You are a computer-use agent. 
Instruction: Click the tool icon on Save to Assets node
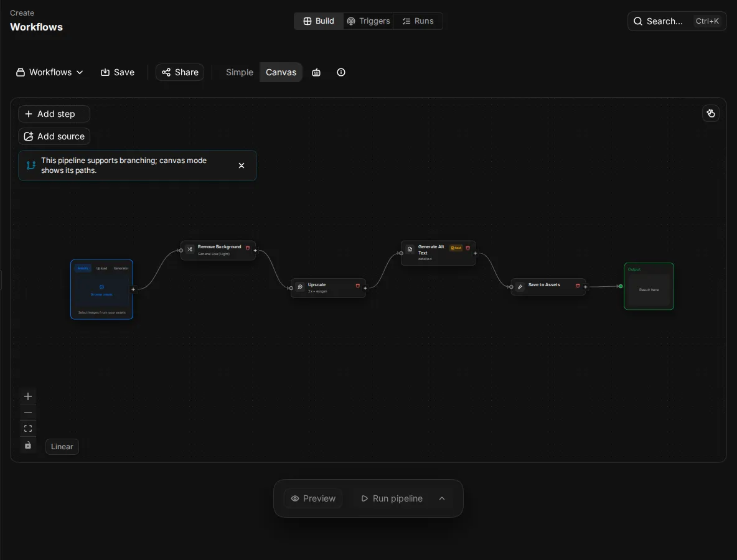pos(520,287)
